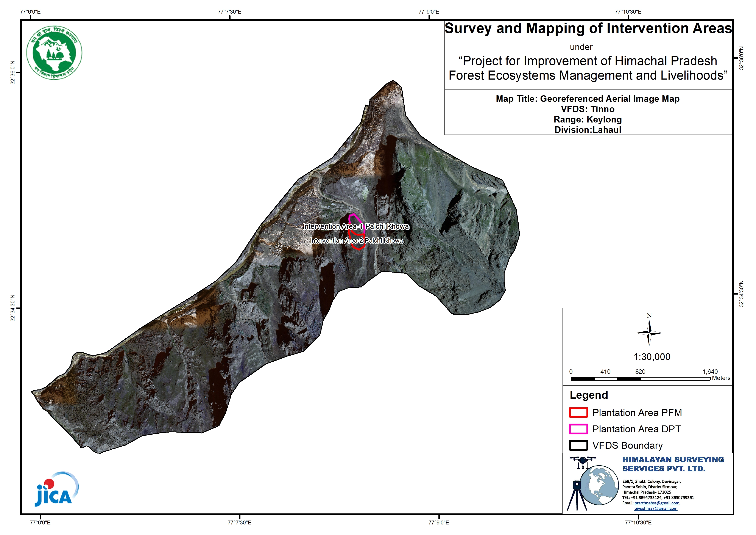756x535 pixels.
Task: Click the 77°7'30"E label on top border
Action: (229, 12)
